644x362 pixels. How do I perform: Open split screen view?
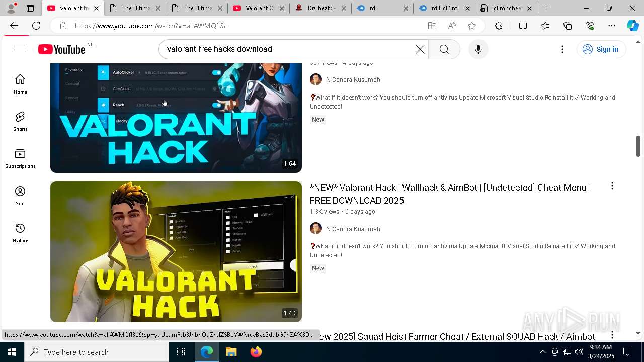coord(523,26)
